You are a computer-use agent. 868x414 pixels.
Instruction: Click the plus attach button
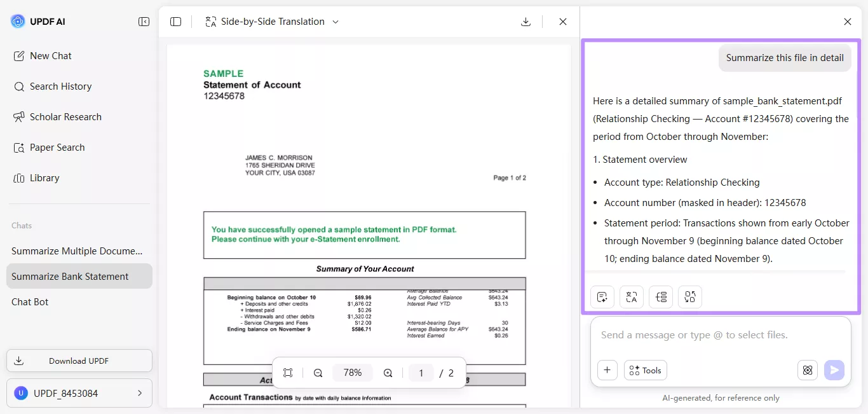click(x=607, y=370)
